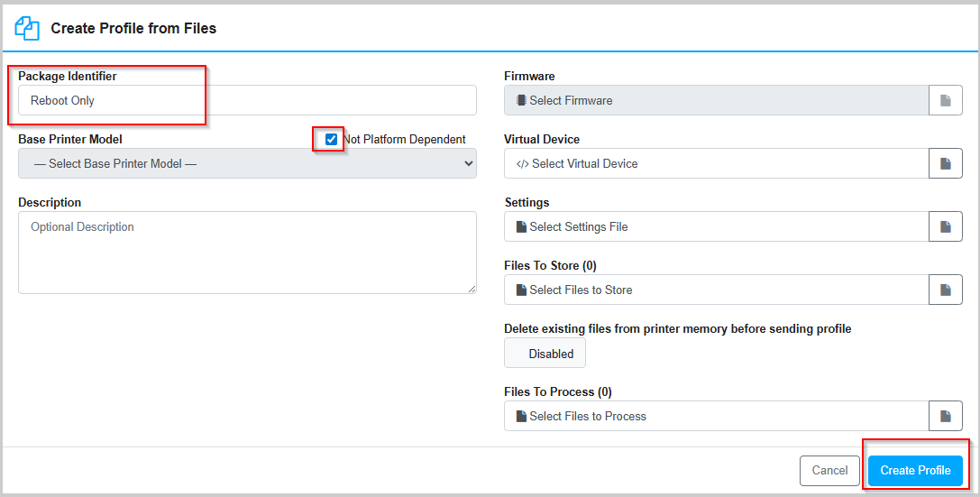
Task: Click the Delete existing files from printer memory label
Action: pos(677,329)
